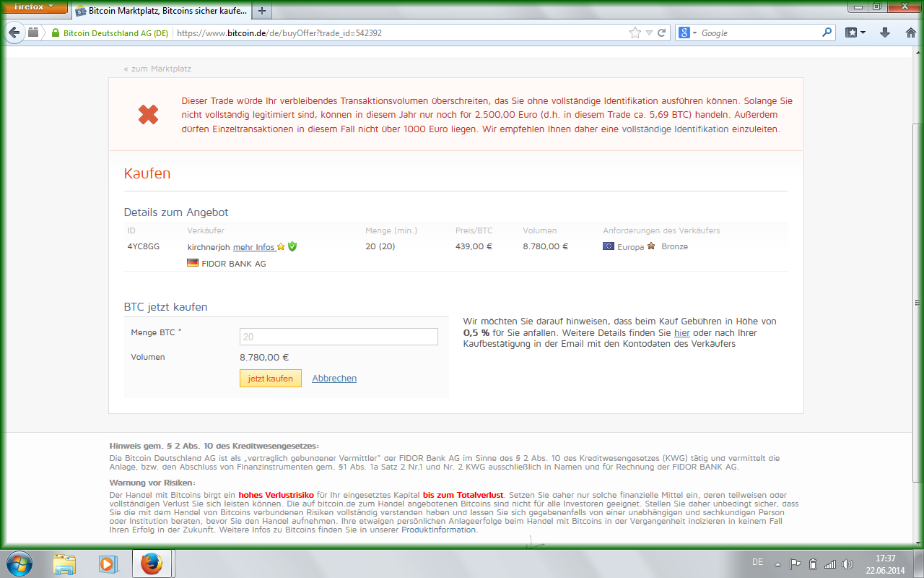Go back to the previous page
This screenshot has width=924, height=578.
pos(14,33)
